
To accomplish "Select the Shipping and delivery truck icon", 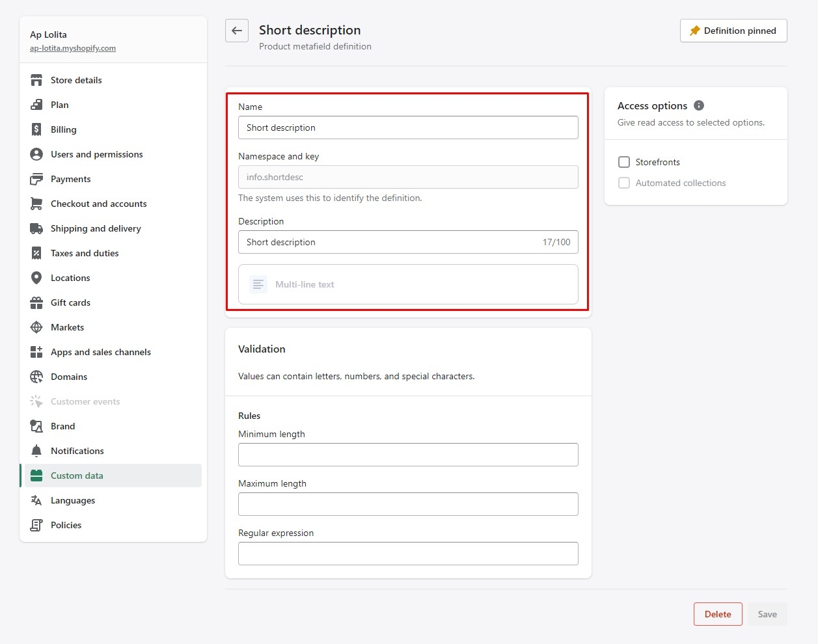I will tap(36, 228).
